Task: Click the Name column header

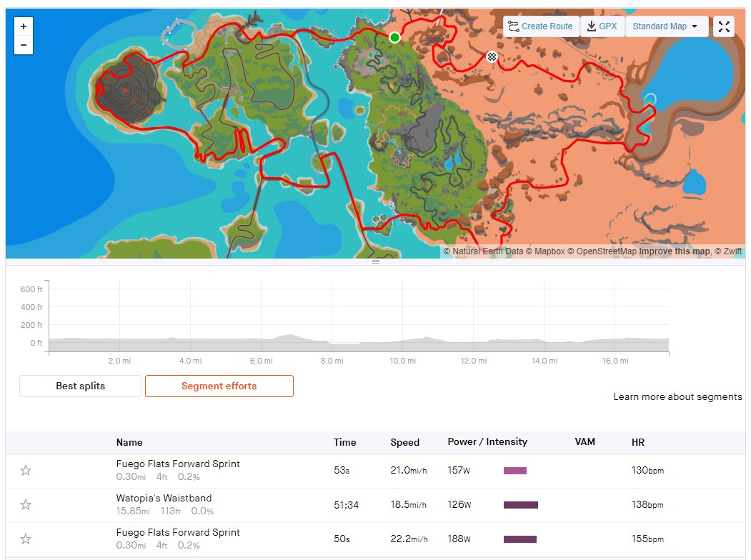Action: pyautogui.click(x=129, y=442)
